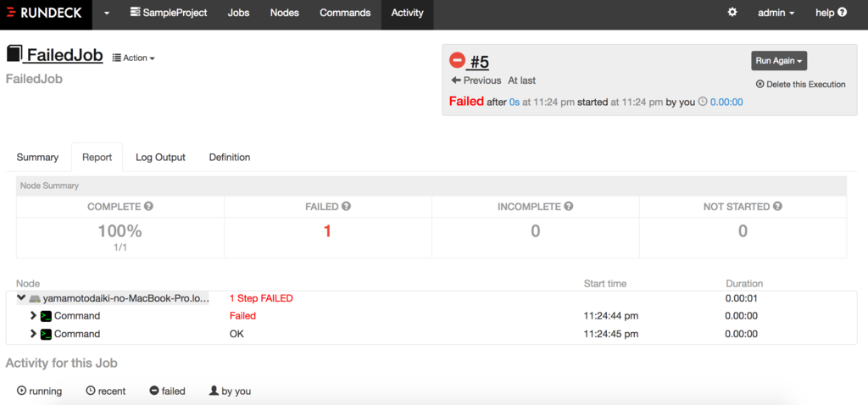Click the terminal icon of the Failed Command
868x405 pixels.
(46, 317)
